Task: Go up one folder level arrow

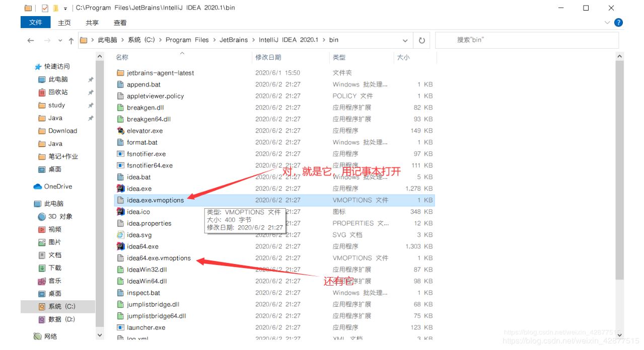Action: coord(71,40)
